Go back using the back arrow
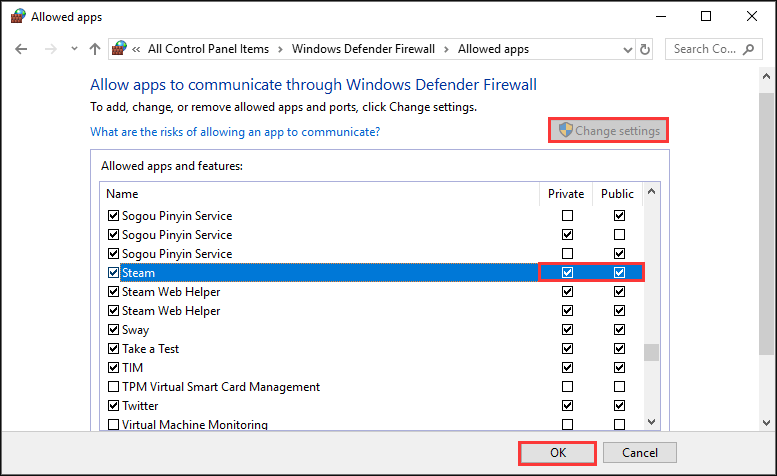Viewport: 777px width, 476px height. 21,49
